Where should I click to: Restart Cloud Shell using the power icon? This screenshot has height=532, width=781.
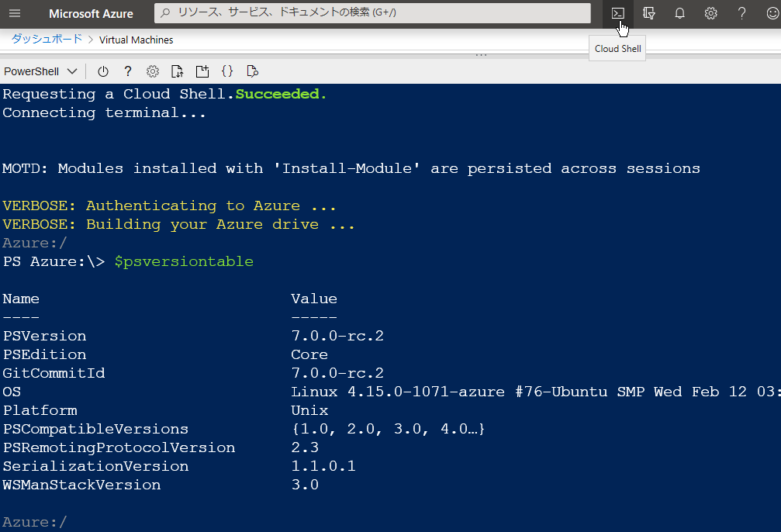coord(103,71)
